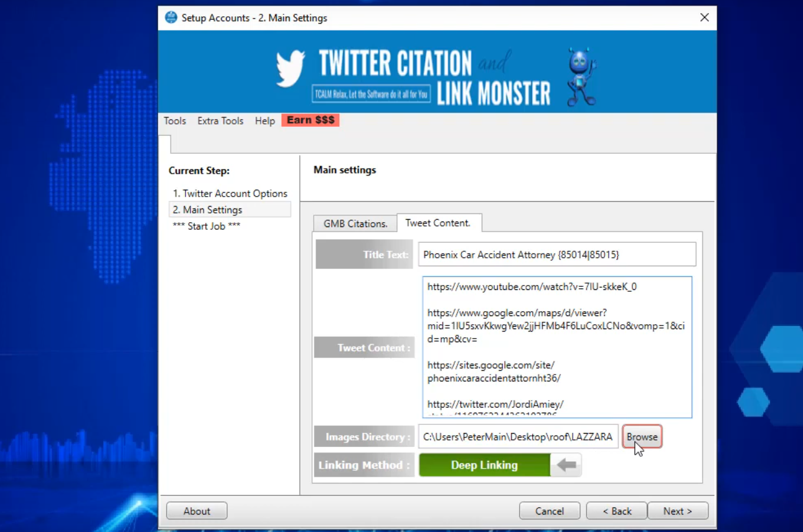Switch to the GMB Citations tab
The width and height of the screenshot is (803, 532).
pyautogui.click(x=355, y=223)
